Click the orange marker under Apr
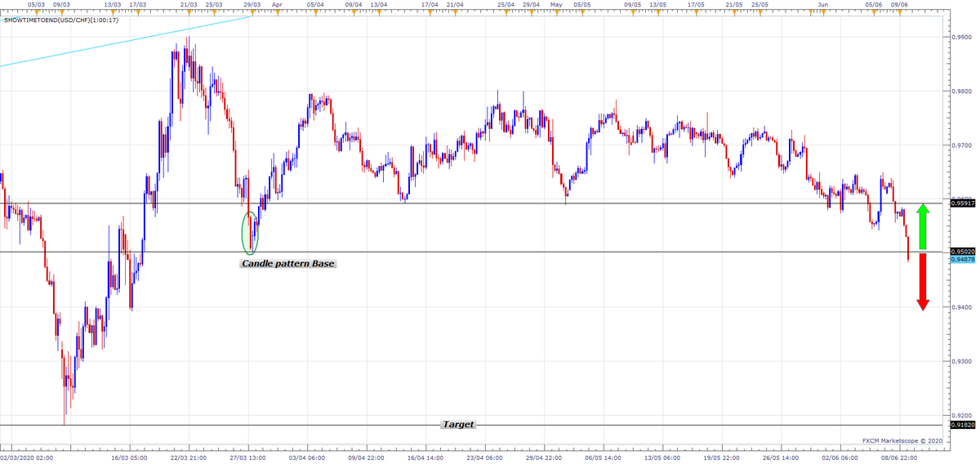Viewport: 980px width, 464px height. [x=277, y=12]
